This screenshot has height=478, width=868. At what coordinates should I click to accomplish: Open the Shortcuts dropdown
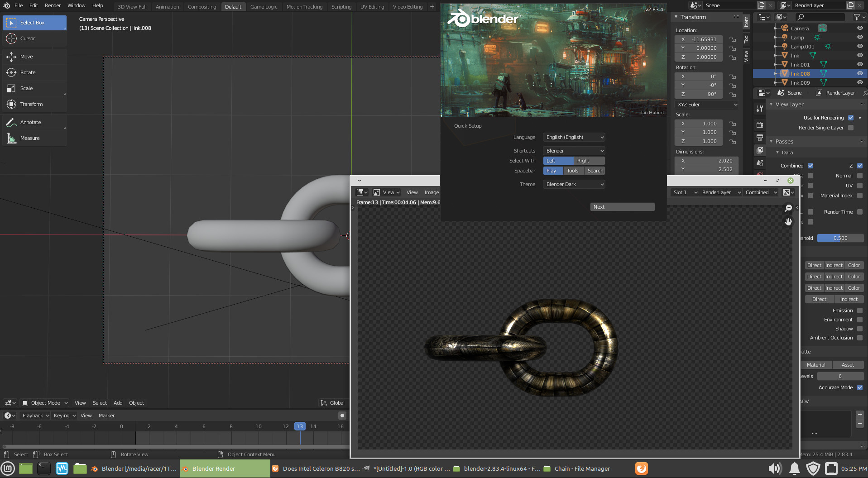[574, 151]
